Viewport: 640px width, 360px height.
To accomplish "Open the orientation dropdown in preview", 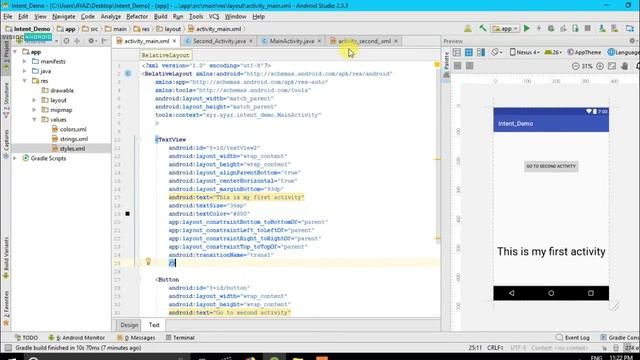I will 496,52.
